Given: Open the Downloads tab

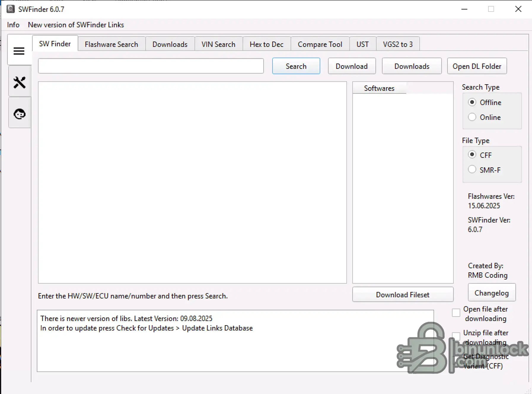Looking at the screenshot, I should pos(170,44).
